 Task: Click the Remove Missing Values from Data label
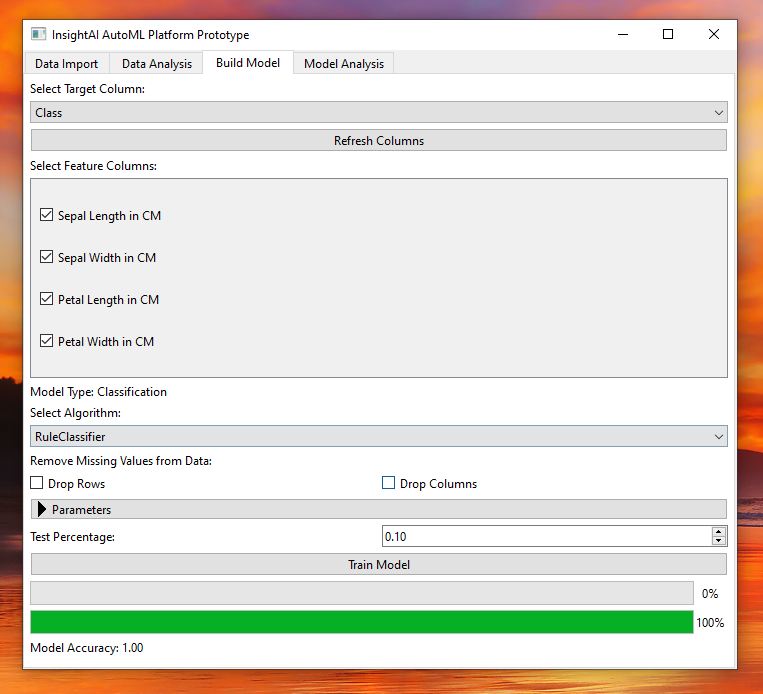tap(121, 461)
